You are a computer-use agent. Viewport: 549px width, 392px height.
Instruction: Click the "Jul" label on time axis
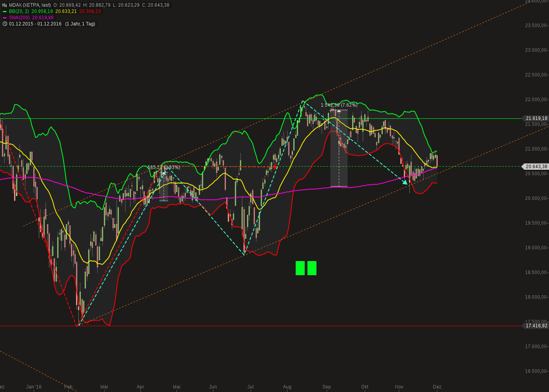tap(250, 387)
